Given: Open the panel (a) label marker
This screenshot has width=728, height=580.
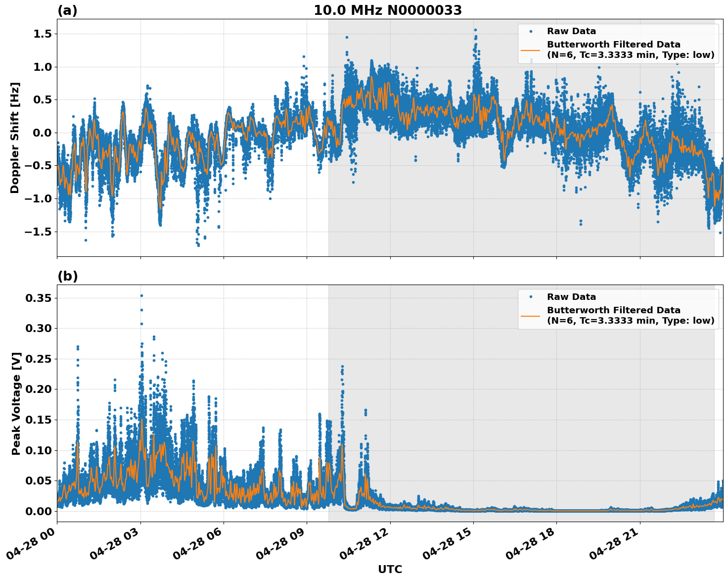Looking at the screenshot, I should (x=68, y=9).
